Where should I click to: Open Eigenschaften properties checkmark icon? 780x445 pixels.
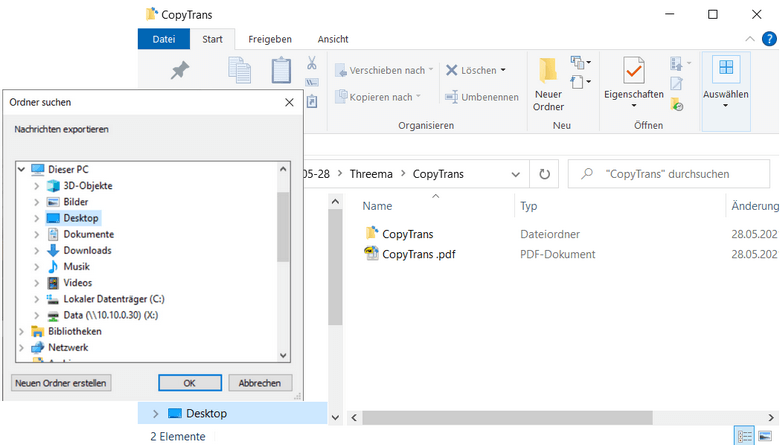pos(633,70)
